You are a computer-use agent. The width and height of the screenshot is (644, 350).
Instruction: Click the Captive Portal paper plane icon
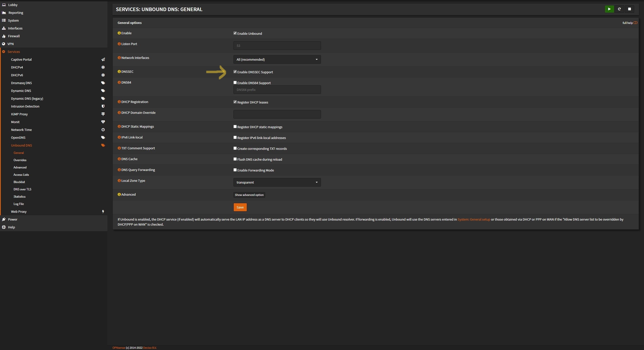click(103, 60)
